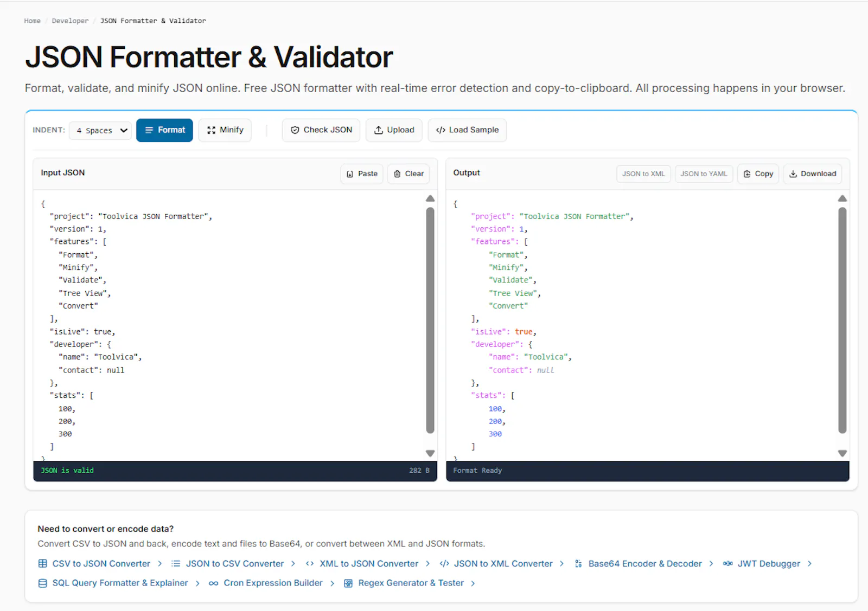The image size is (868, 611).
Task: Click the download arrow icon
Action: [793, 174]
